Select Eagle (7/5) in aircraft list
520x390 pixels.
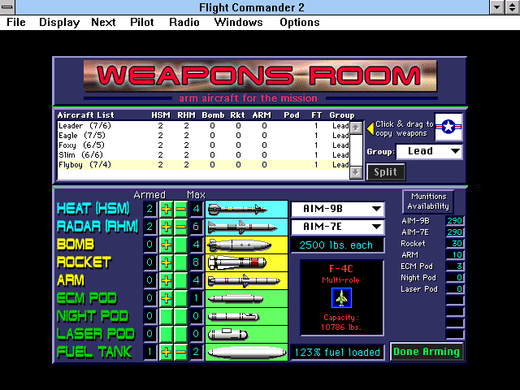click(203, 135)
